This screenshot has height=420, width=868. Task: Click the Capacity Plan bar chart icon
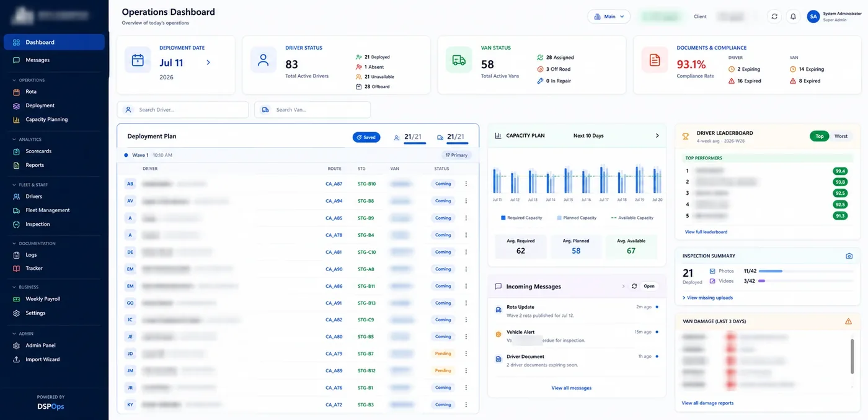pos(498,135)
